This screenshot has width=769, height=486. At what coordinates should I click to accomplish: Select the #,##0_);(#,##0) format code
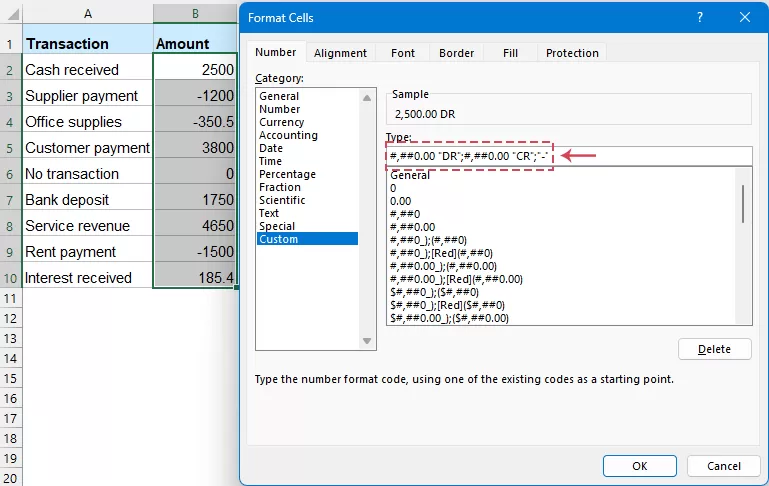pyautogui.click(x=561, y=240)
